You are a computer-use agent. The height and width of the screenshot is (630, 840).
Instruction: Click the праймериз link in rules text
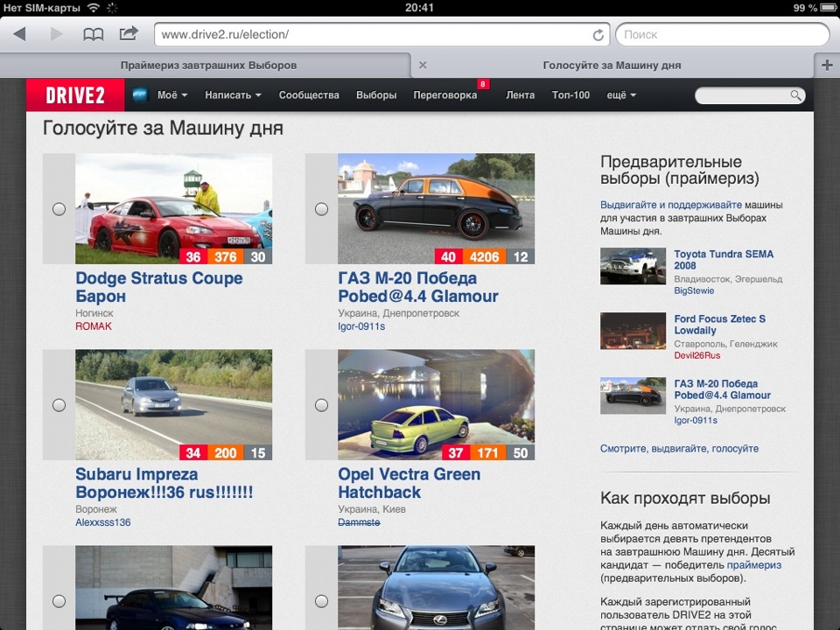click(754, 565)
